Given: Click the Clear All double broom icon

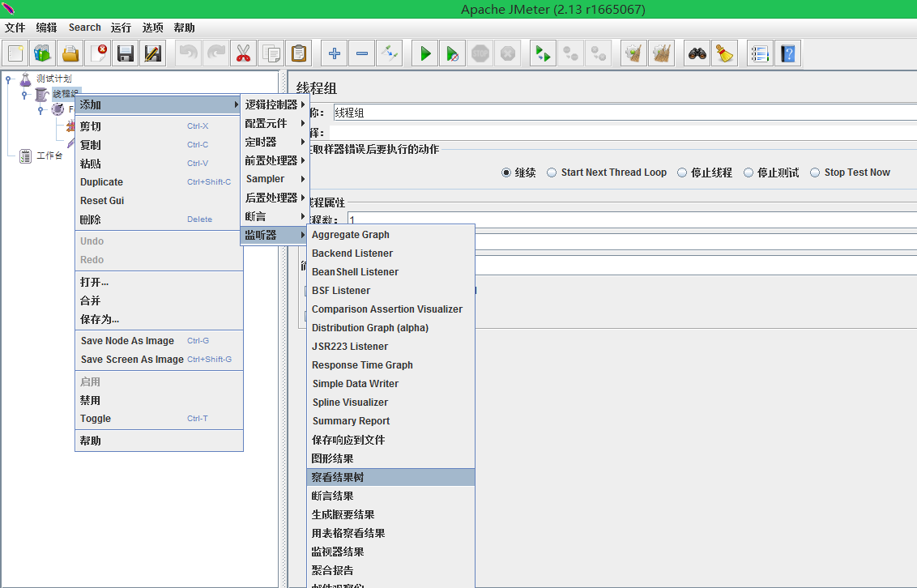Looking at the screenshot, I should pyautogui.click(x=662, y=53).
